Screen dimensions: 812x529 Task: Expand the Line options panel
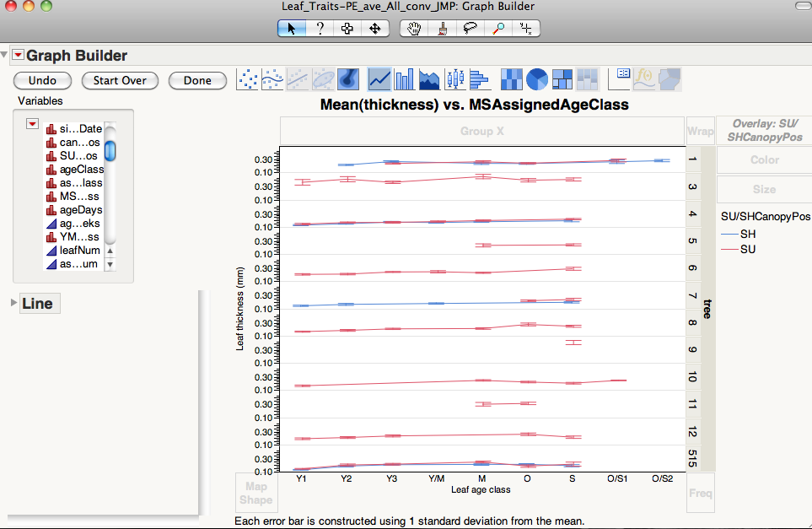(13, 304)
